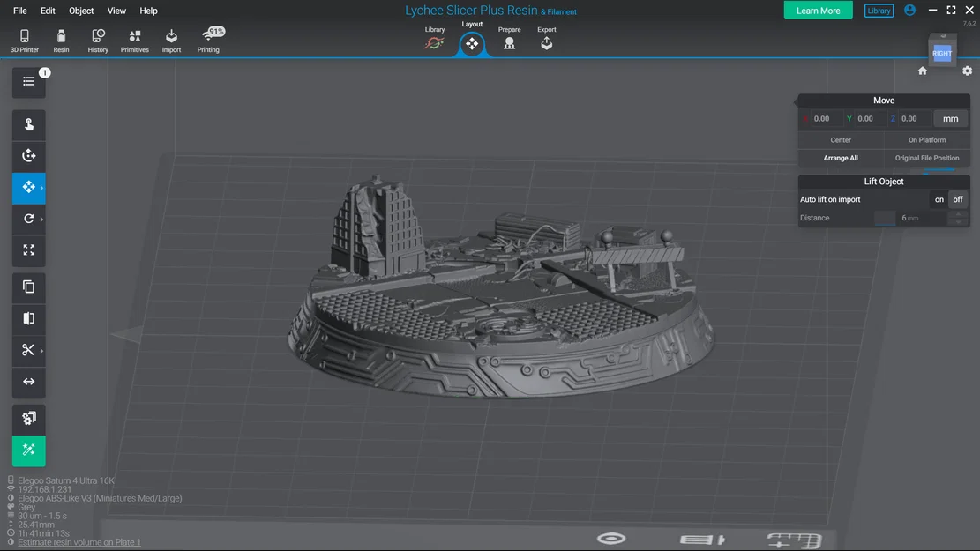Click the arrange objects tool
This screenshot has height=551, width=980.
29,419
